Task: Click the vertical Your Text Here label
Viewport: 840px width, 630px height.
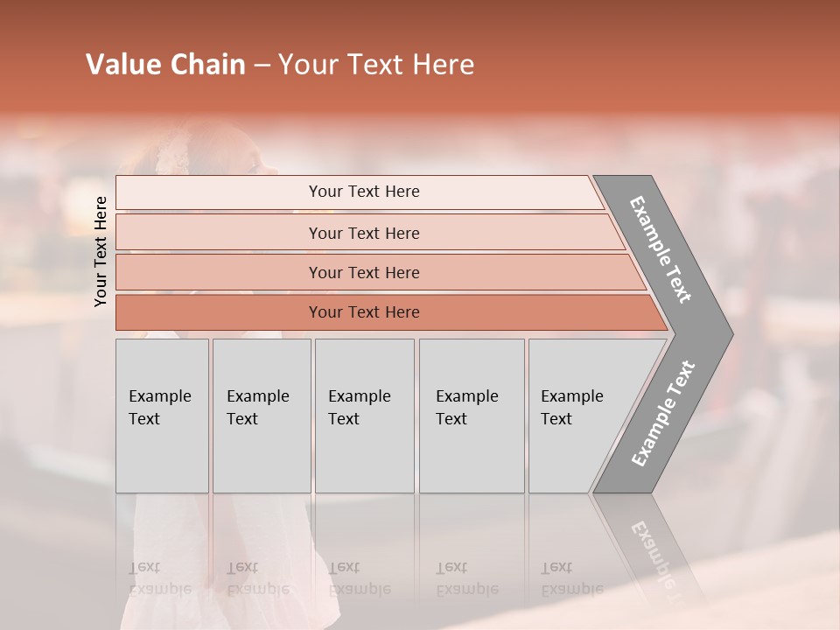Action: pos(101,251)
